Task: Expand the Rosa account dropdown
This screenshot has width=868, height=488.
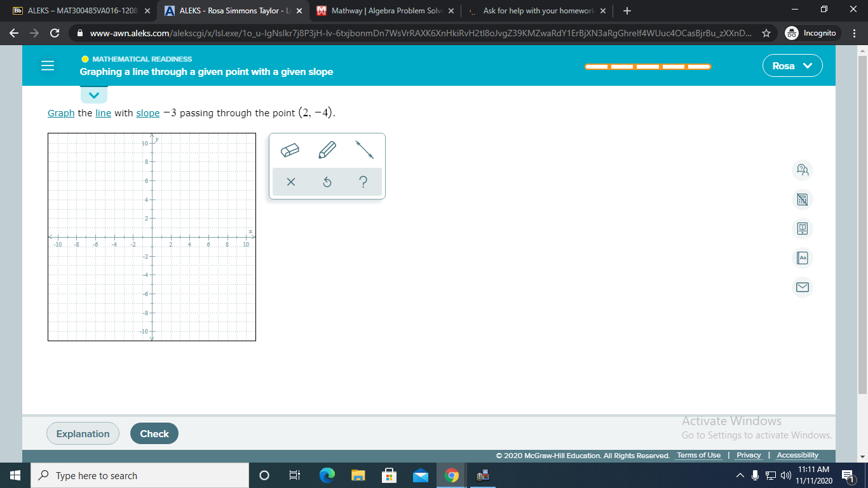Action: 792,66
